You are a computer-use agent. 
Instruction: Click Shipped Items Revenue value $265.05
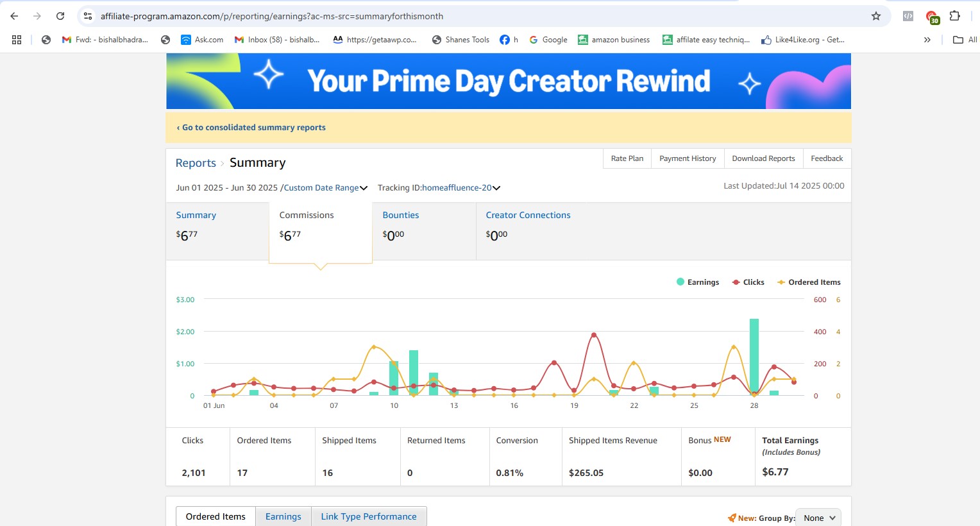pos(586,473)
